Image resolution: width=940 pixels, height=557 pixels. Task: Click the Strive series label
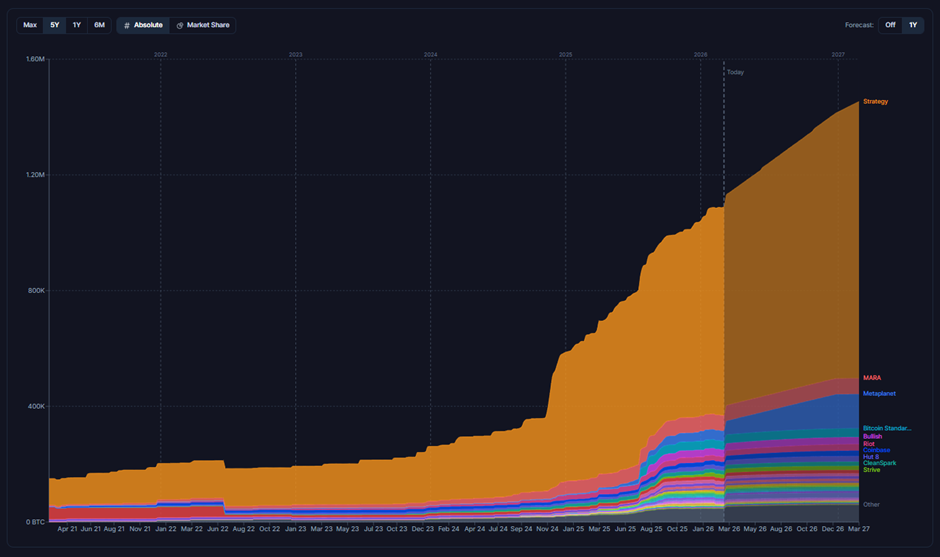[871, 470]
